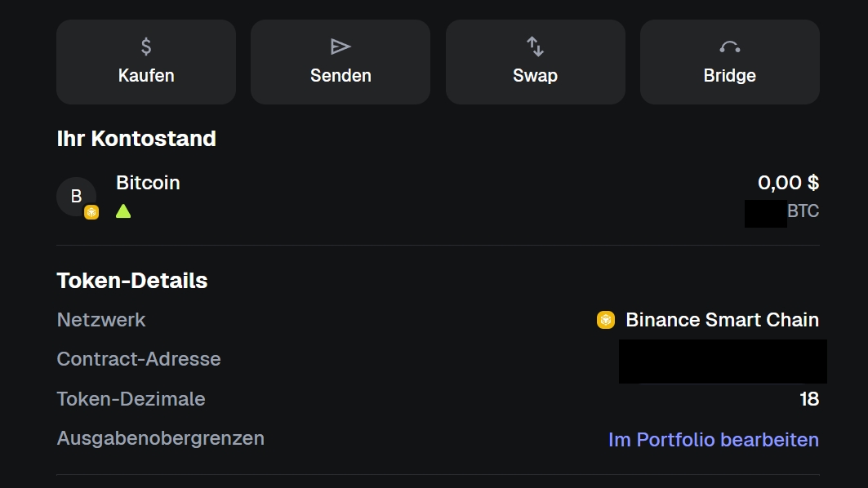Viewport: 868px width, 488px height.
Task: Click the green triangle under Bitcoin
Action: [123, 211]
